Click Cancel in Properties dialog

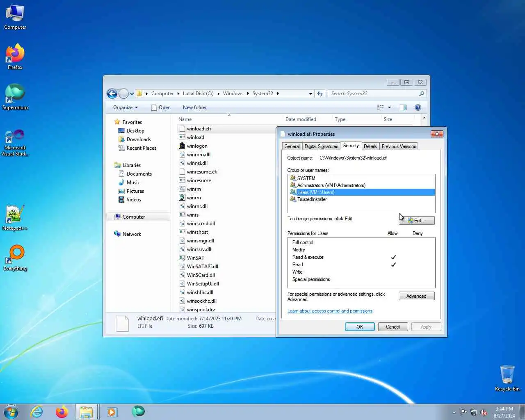click(393, 327)
